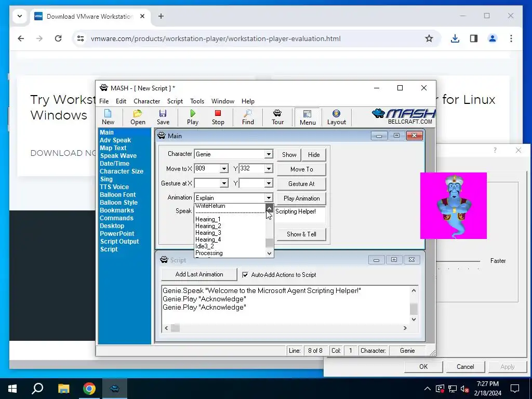The height and width of the screenshot is (399, 532).
Task: Expand the Move to X dropdown
Action: (224, 169)
